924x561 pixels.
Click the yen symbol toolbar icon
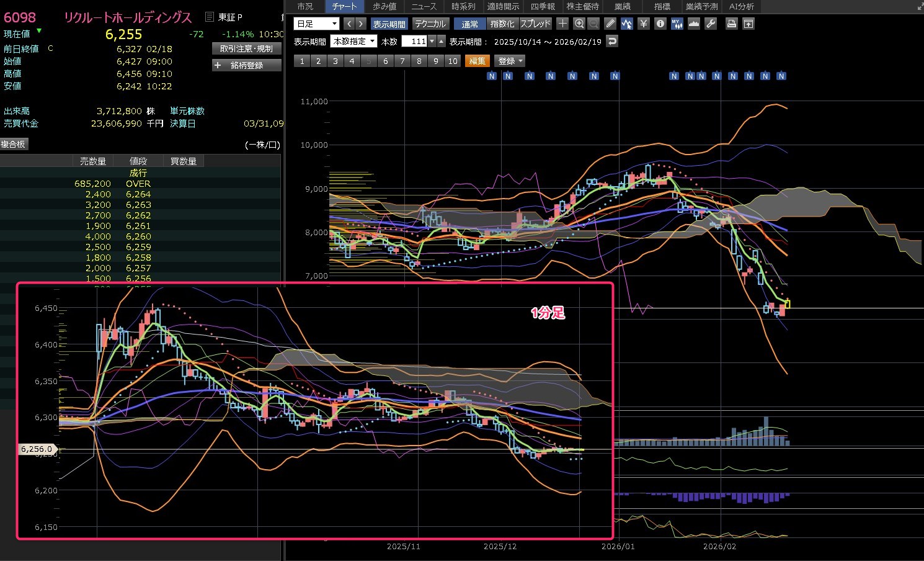[x=644, y=24]
